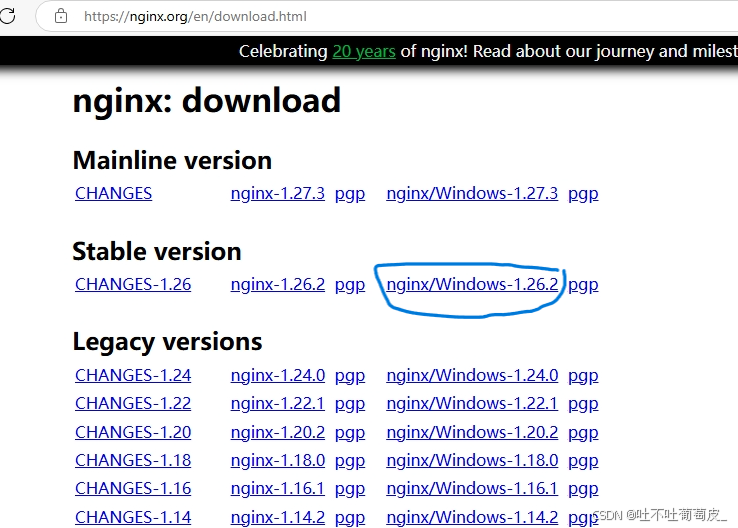Open the CHANGES-1.22 link
The image size is (738, 528).
coord(133,403)
